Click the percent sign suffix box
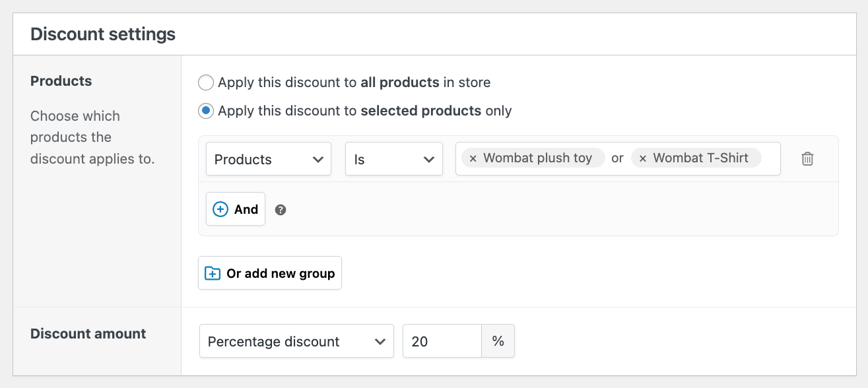 498,341
